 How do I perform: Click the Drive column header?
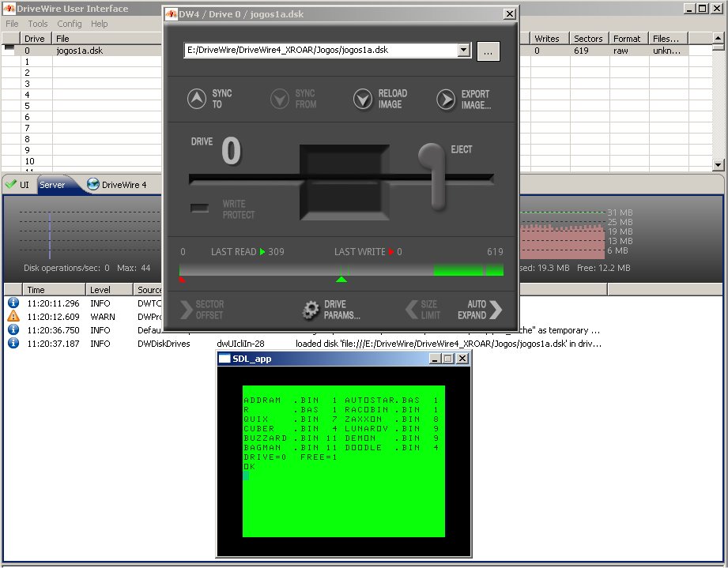[36, 39]
